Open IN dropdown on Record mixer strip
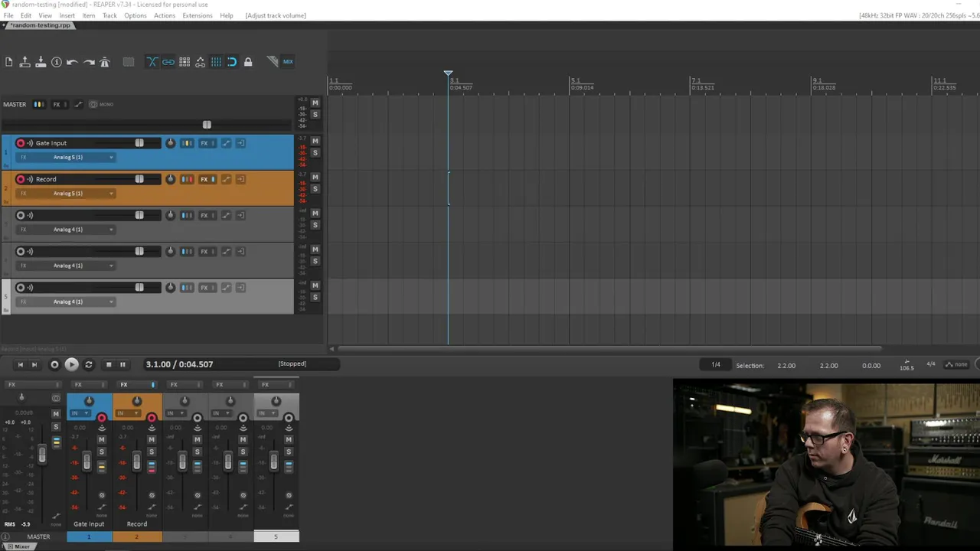 coord(127,413)
